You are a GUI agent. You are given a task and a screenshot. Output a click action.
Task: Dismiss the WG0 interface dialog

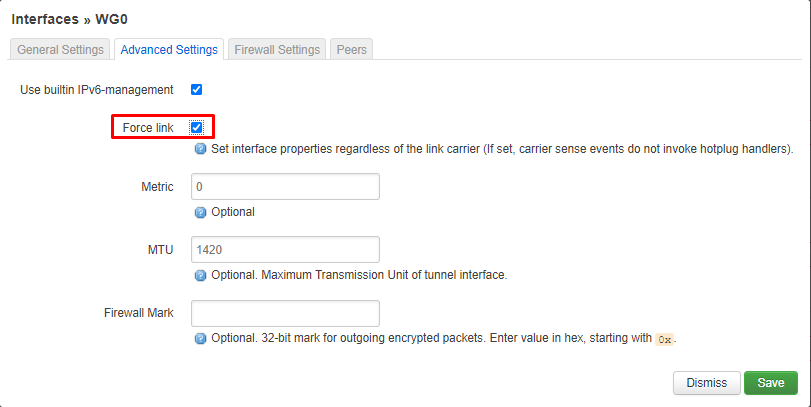pyautogui.click(x=707, y=383)
